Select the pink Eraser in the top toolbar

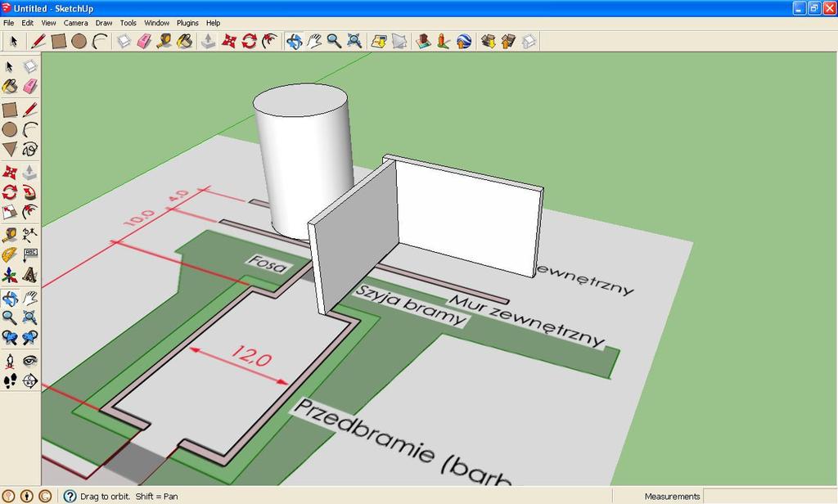pos(144,41)
